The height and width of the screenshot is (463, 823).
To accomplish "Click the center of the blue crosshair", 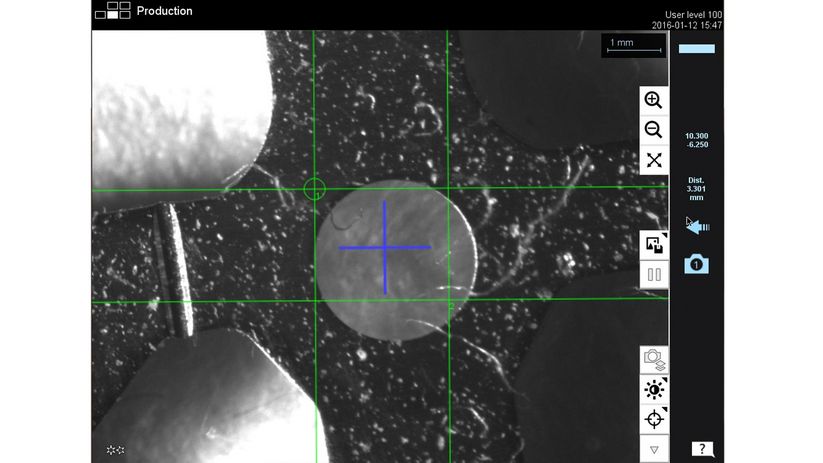I will pyautogui.click(x=385, y=247).
